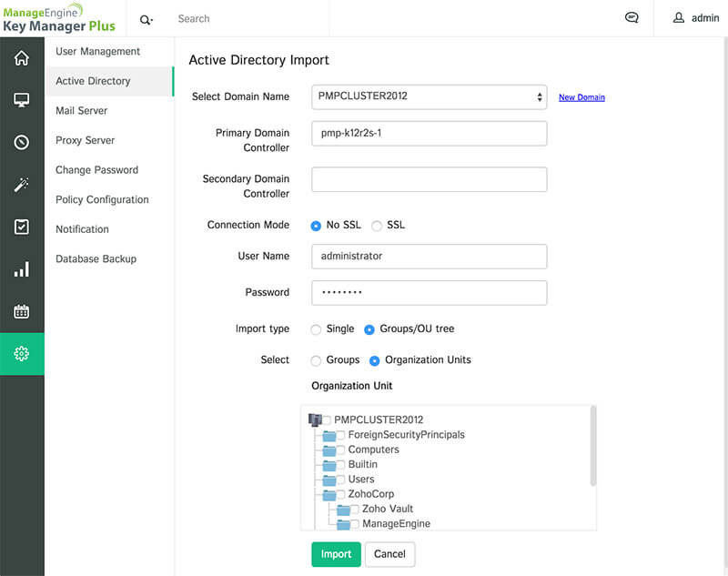This screenshot has height=576, width=728.
Task: Choose Single import type
Action: click(316, 329)
